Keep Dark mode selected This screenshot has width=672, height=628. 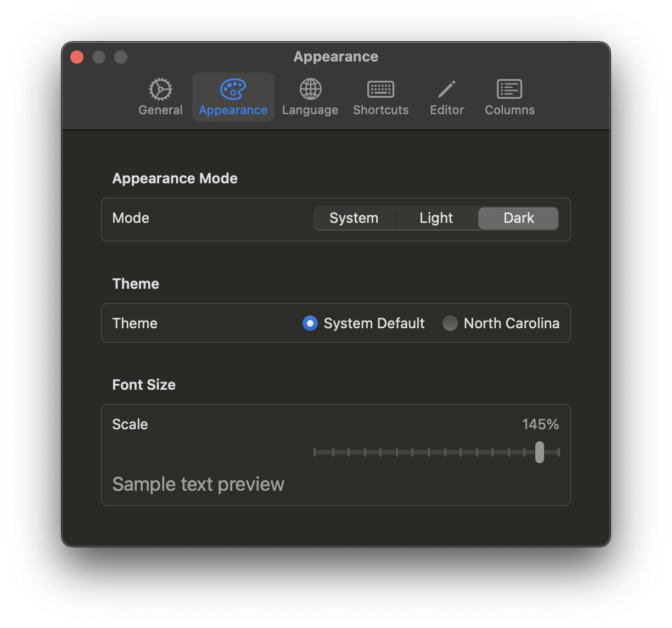point(518,218)
